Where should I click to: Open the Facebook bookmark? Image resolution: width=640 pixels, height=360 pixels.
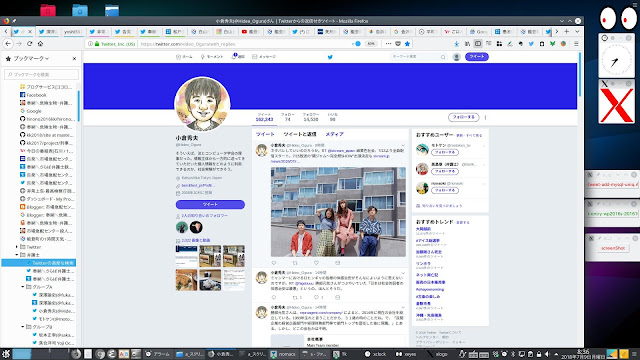coord(33,95)
